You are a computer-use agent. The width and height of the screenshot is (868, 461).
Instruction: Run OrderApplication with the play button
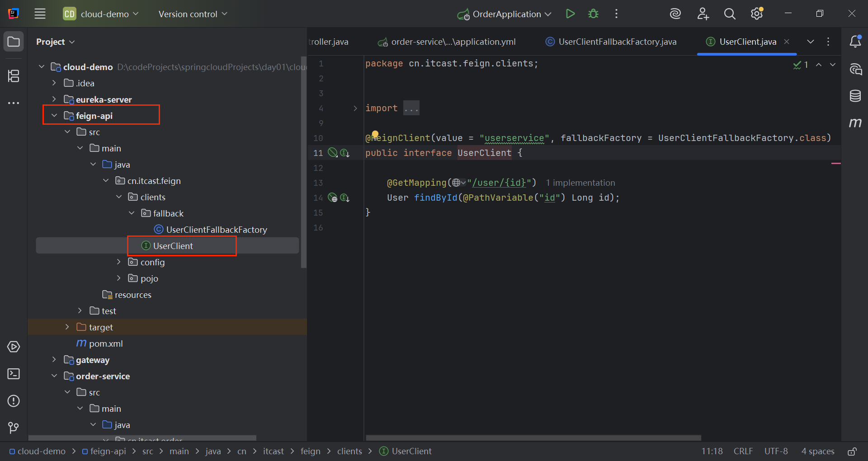tap(570, 14)
